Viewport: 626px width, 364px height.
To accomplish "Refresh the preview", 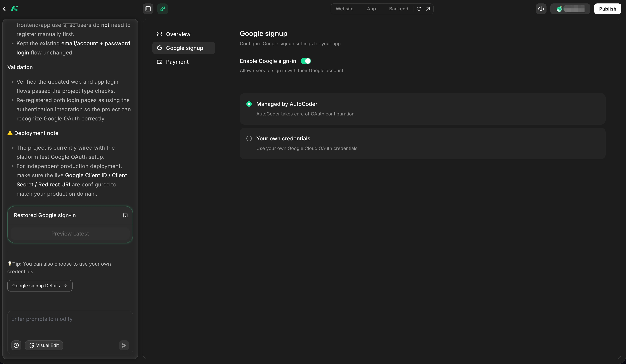I will coord(419,9).
